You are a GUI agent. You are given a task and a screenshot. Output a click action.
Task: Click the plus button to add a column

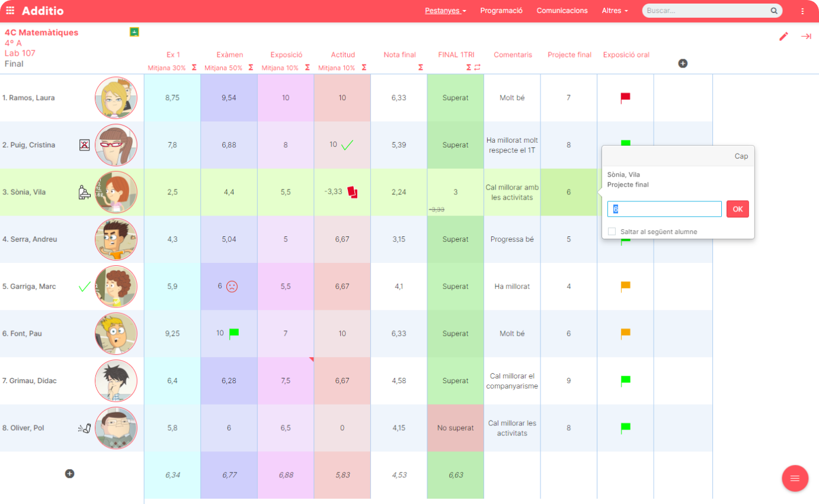click(x=683, y=63)
